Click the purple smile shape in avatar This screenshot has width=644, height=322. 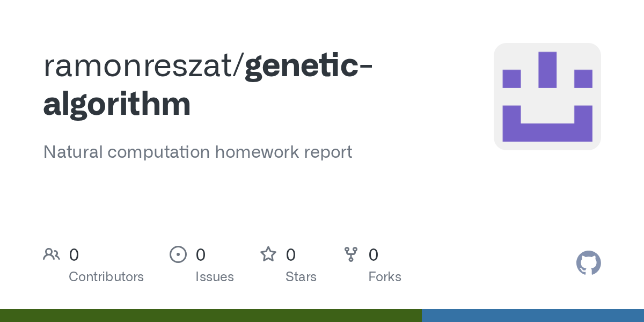click(547, 123)
